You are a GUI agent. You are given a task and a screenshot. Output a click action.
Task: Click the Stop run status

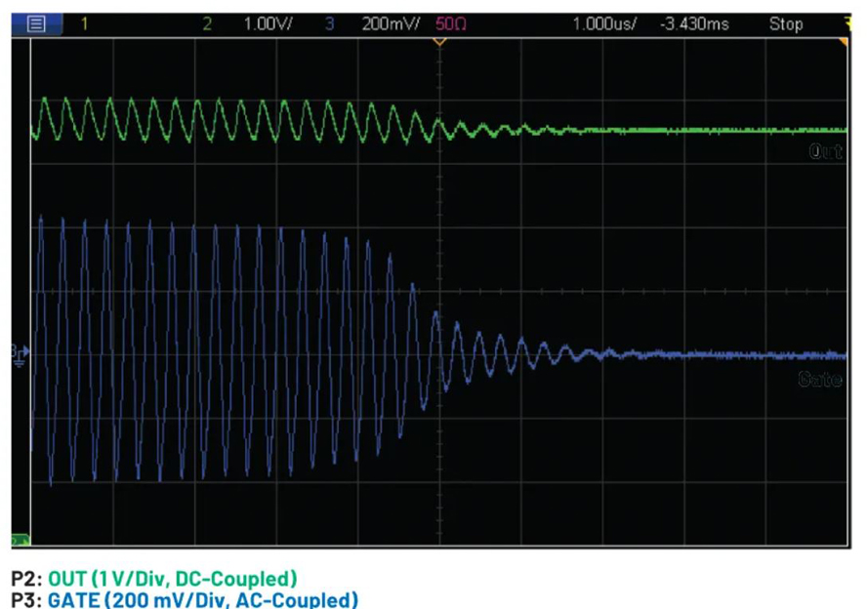point(785,23)
